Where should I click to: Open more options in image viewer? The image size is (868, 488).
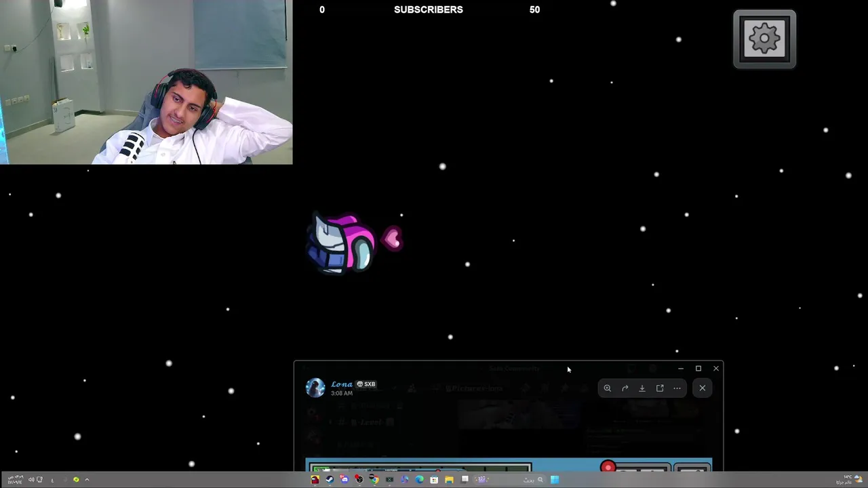tap(677, 388)
